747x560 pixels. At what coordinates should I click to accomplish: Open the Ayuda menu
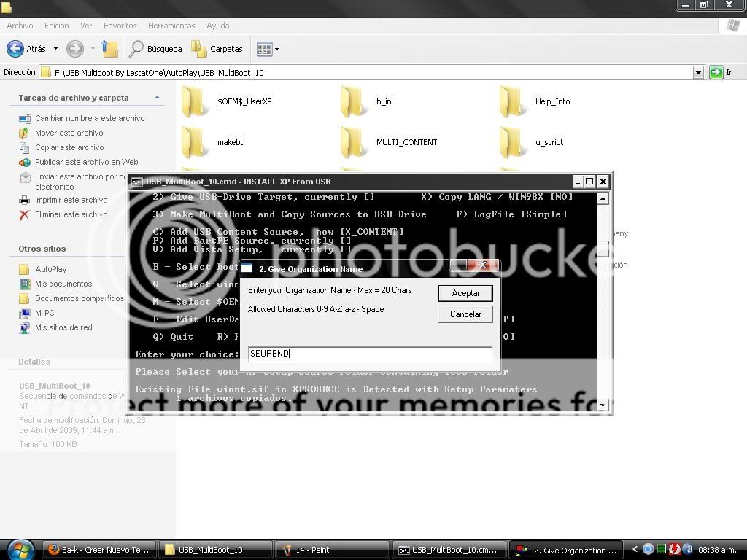click(217, 26)
